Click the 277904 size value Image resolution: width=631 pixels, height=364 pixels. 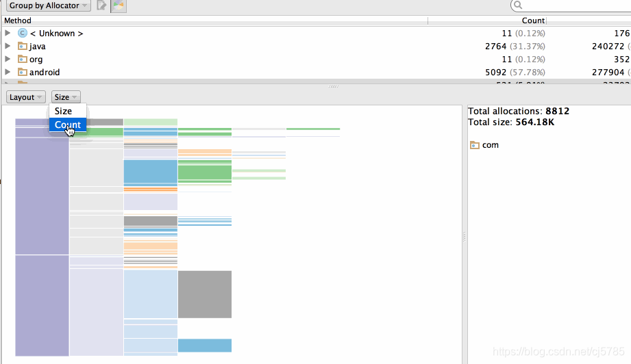tap(608, 73)
